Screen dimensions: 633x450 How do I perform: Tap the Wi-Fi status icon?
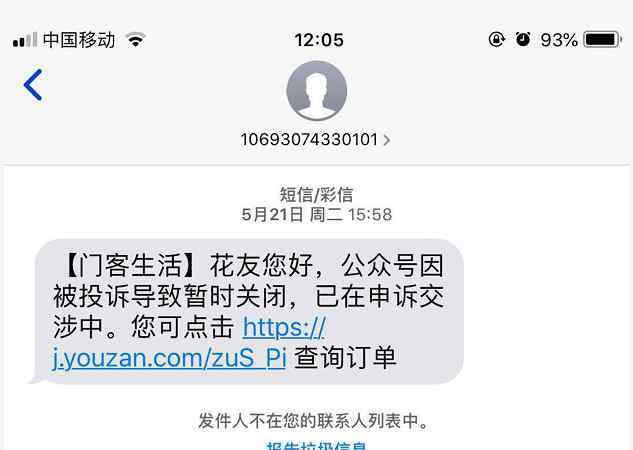136,40
